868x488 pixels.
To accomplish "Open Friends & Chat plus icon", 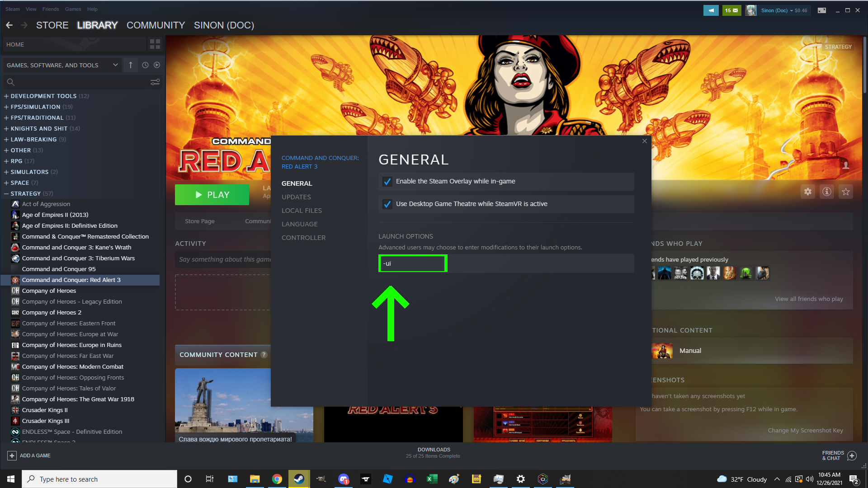I will coord(852,455).
